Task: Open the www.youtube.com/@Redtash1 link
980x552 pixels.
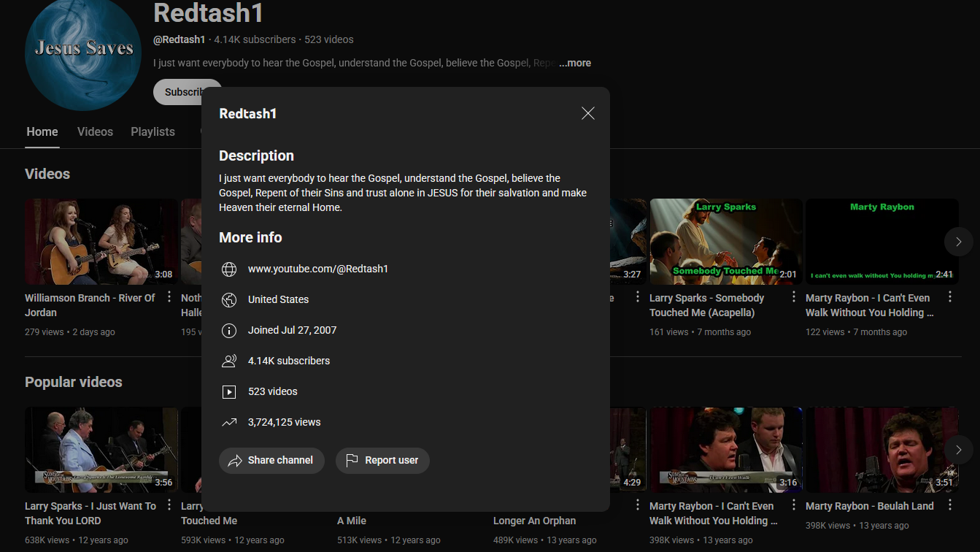Action: [318, 269]
